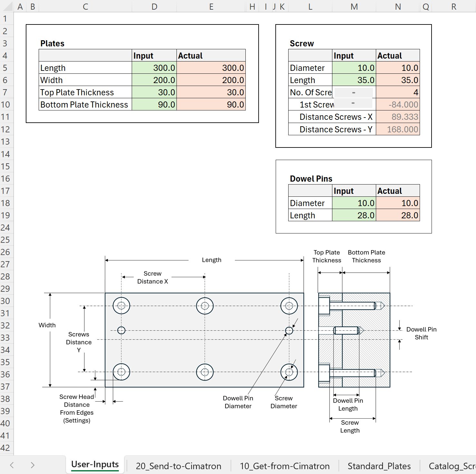Image resolution: width=476 pixels, height=474 pixels.
Task: Click the Distance Screws - X value 89.333
Action: tap(398, 117)
